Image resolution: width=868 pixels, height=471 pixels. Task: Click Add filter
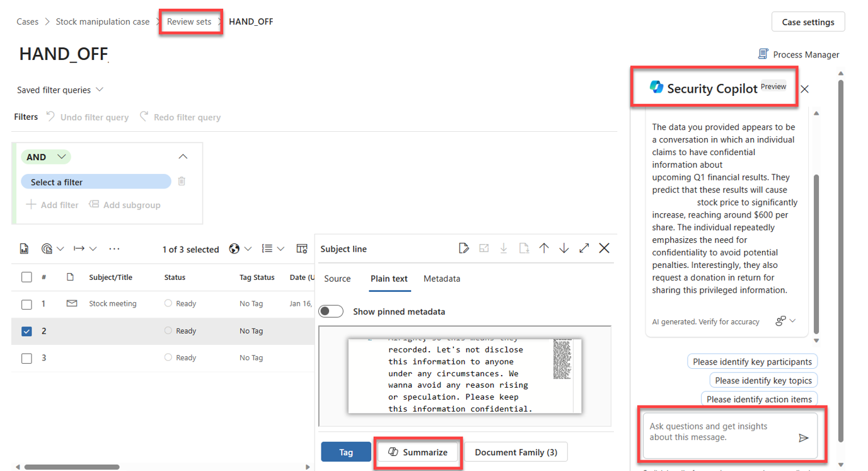[52, 205]
